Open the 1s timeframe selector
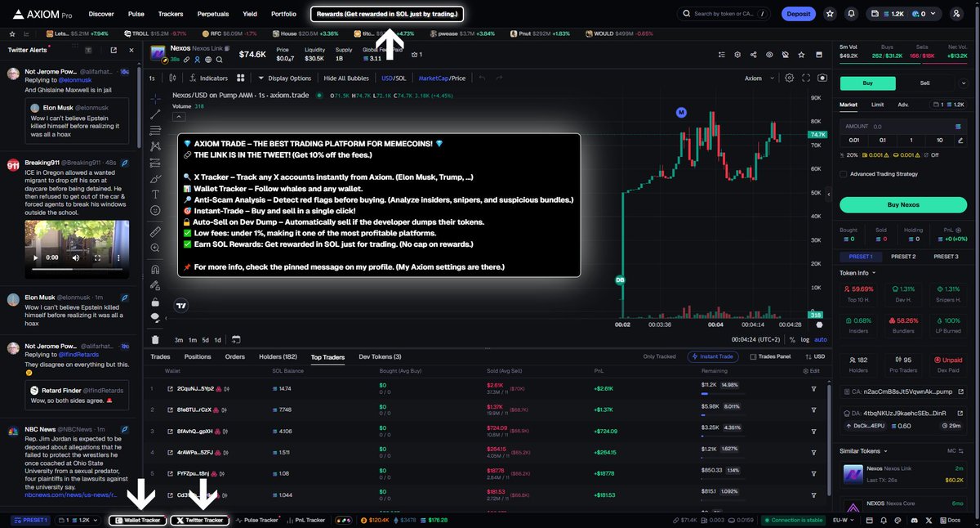980x528 pixels. pyautogui.click(x=152, y=78)
